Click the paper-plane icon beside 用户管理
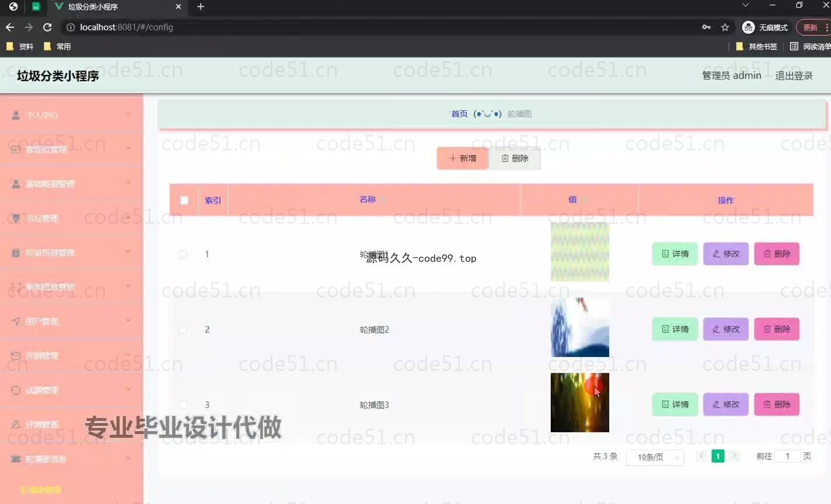831x504 pixels. coord(16,321)
